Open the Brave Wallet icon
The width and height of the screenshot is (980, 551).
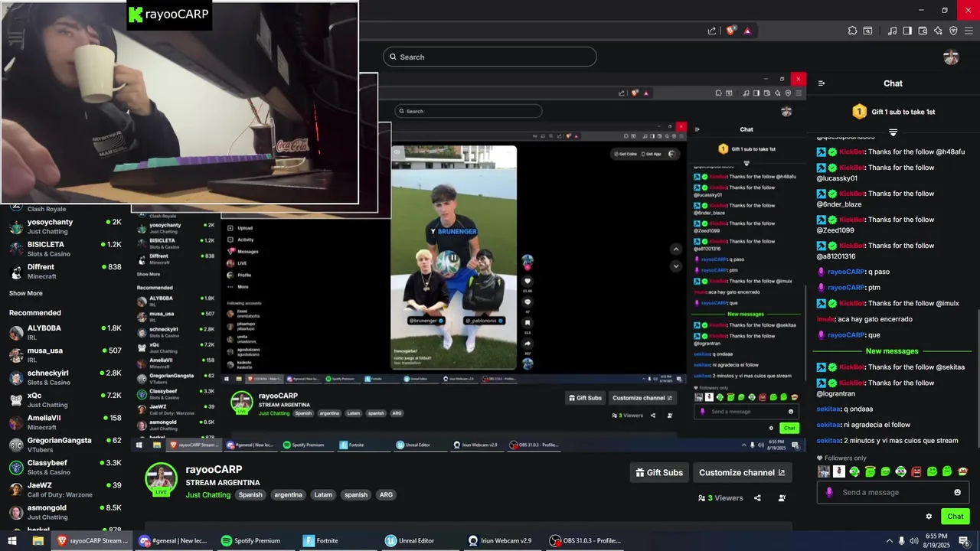coord(923,31)
